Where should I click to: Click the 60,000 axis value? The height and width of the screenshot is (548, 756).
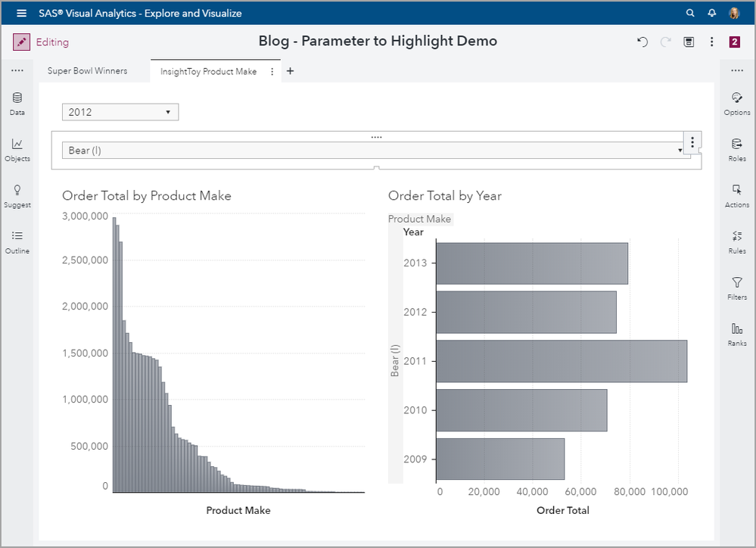(580, 491)
